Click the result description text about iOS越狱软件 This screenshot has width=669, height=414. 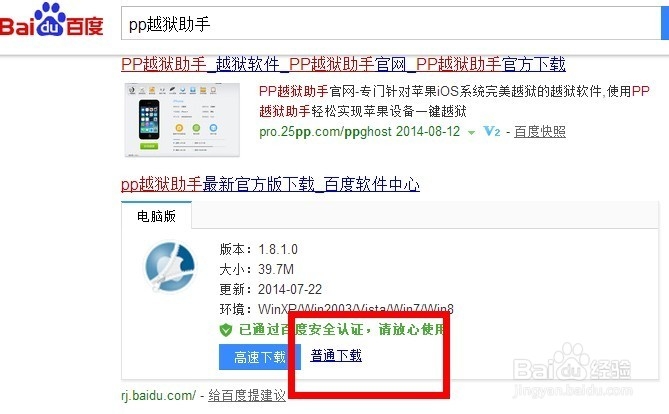[454, 101]
